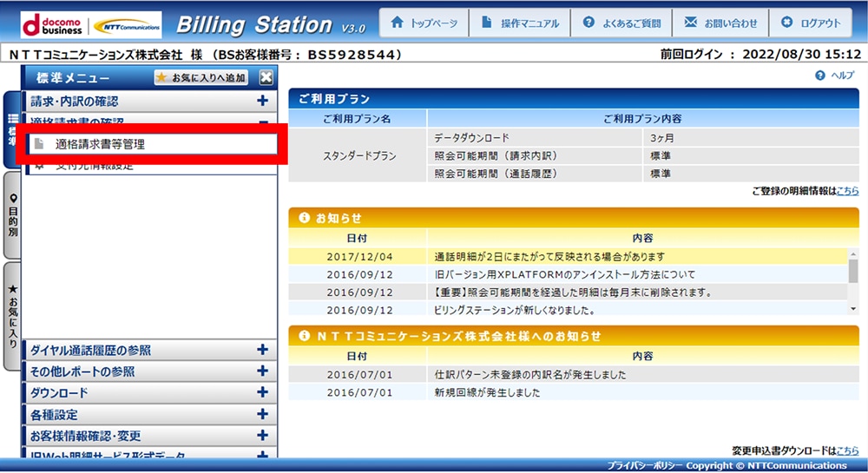This screenshot has height=473, width=868.
Task: Open notice 通話明細が2日にまたがって反映される場合があります
Action: [549, 257]
